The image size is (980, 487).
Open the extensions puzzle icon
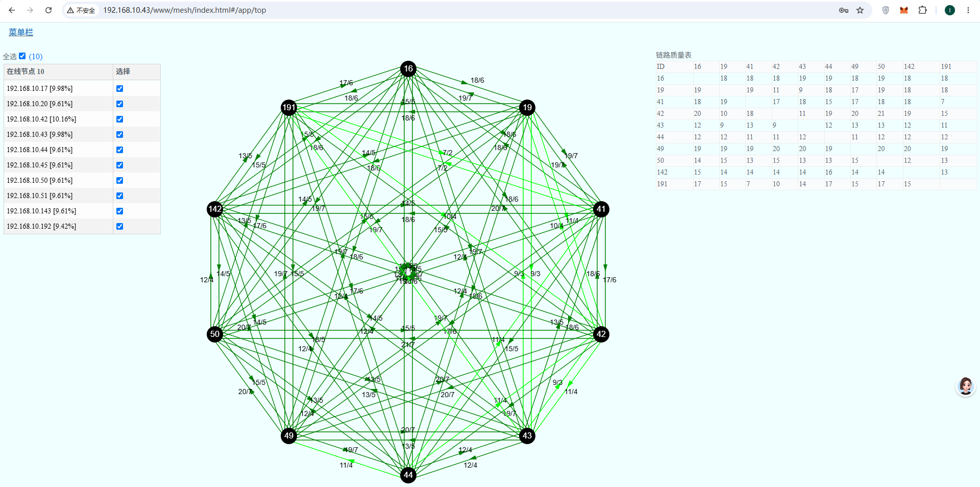pos(922,10)
